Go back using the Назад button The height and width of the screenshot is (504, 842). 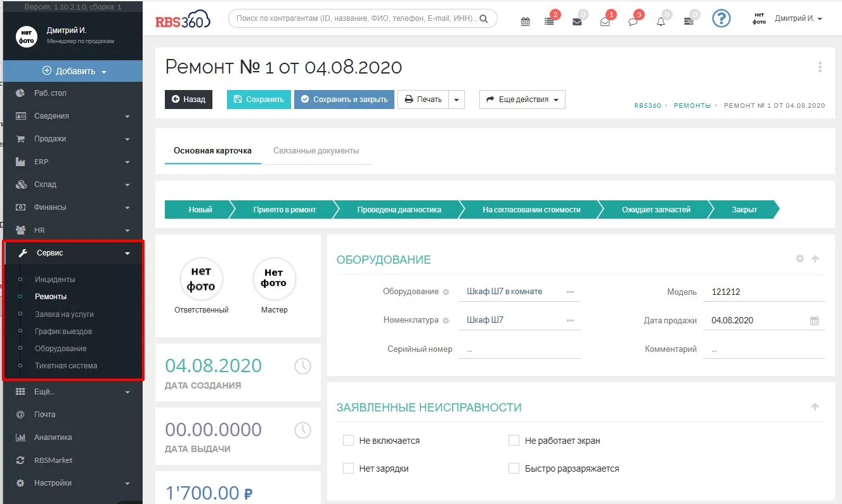tap(188, 100)
